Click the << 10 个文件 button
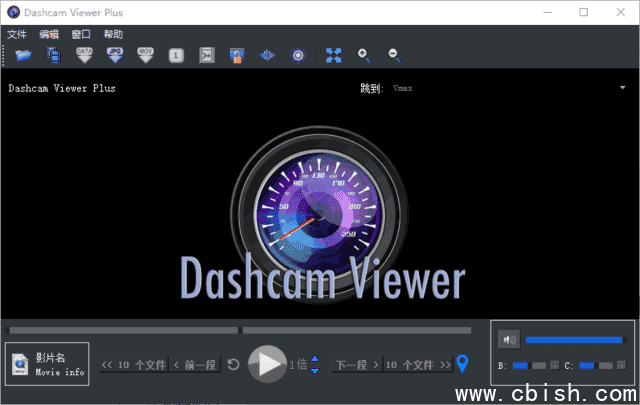Viewport: 640px width, 405px height. coord(134,365)
